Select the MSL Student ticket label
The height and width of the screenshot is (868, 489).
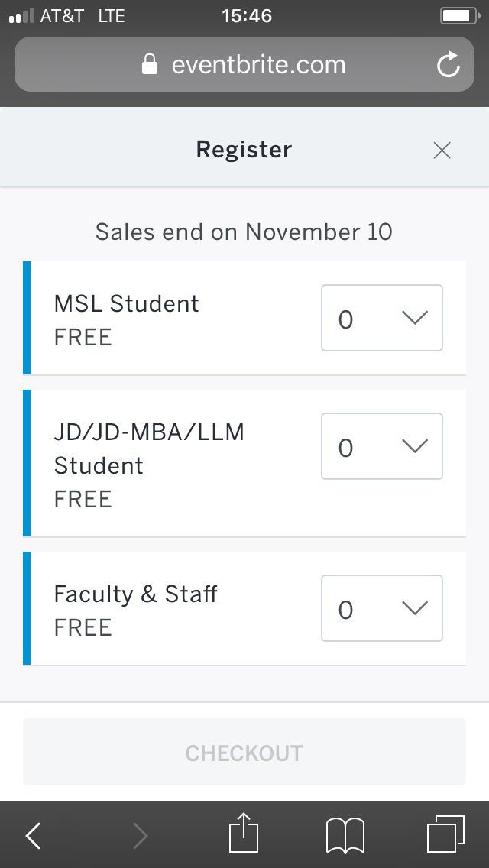pyautogui.click(x=126, y=303)
